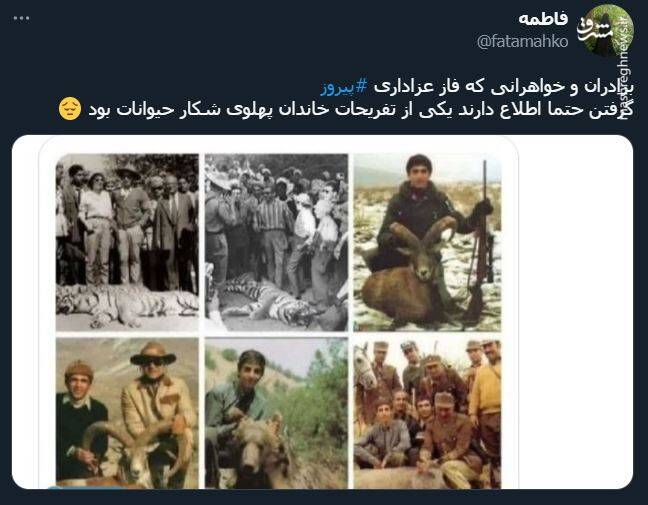Image resolution: width=648 pixels, height=505 pixels.
Task: Click the dead tiger in first photo
Action: [127, 304]
